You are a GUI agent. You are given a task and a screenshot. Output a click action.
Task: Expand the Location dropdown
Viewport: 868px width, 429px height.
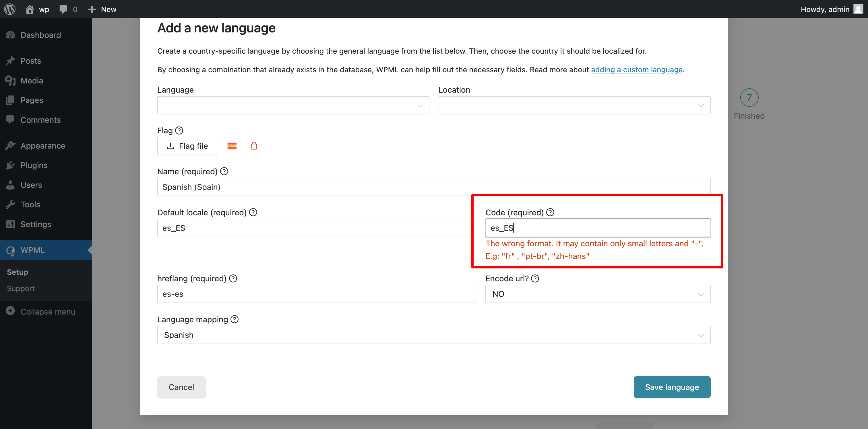point(574,106)
